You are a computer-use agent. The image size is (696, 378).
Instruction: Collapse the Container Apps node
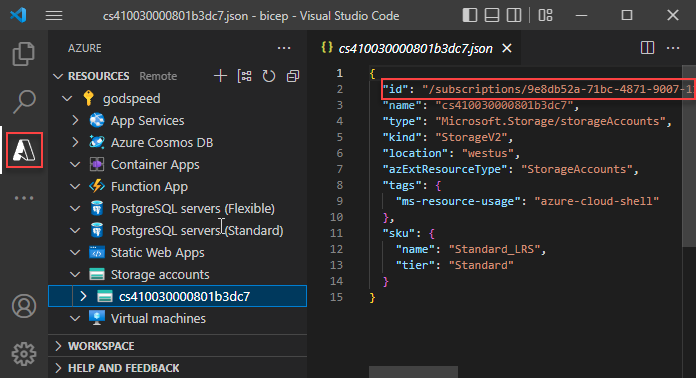pyautogui.click(x=75, y=165)
